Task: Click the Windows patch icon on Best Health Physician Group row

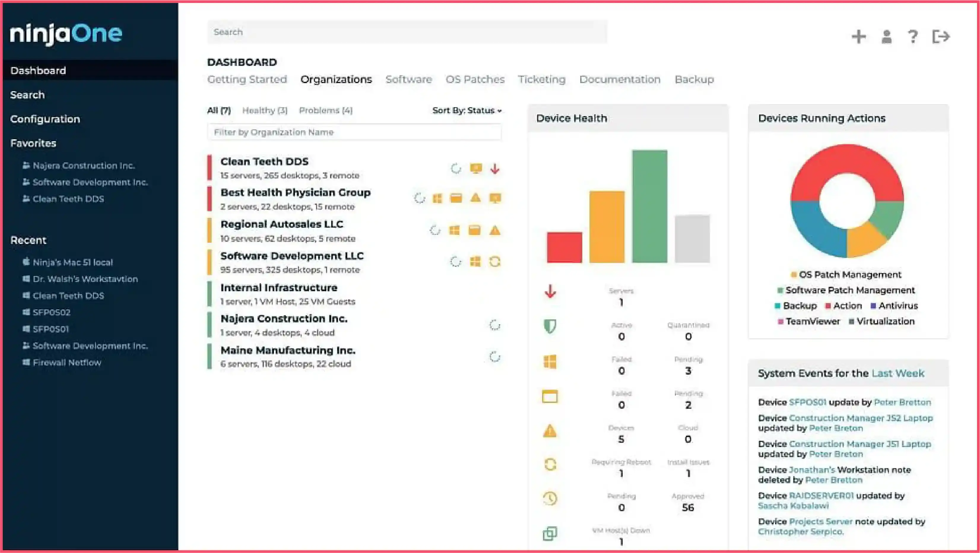Action: (x=437, y=198)
